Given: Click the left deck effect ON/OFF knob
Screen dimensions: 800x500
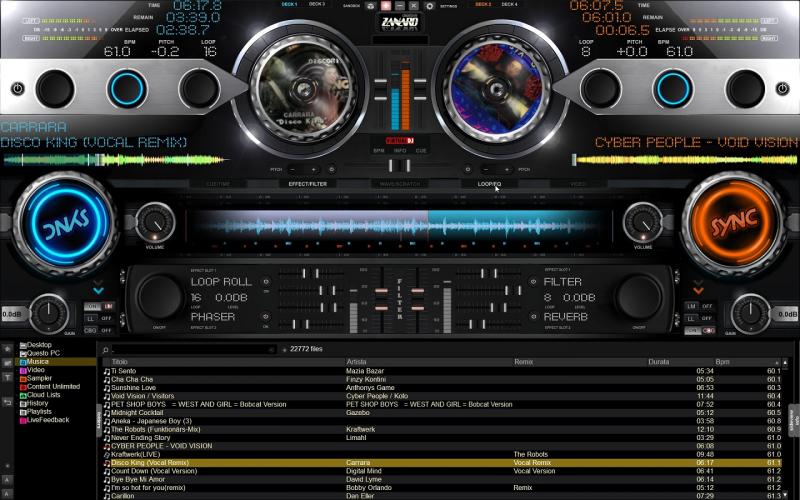Looking at the screenshot, I should pos(160,297).
